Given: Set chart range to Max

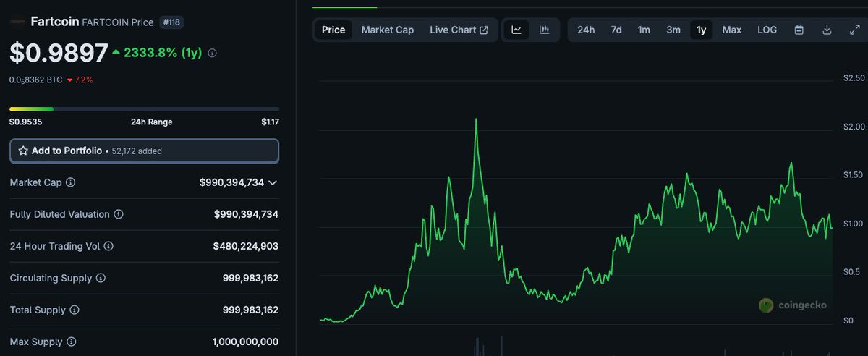Looking at the screenshot, I should coord(732,30).
